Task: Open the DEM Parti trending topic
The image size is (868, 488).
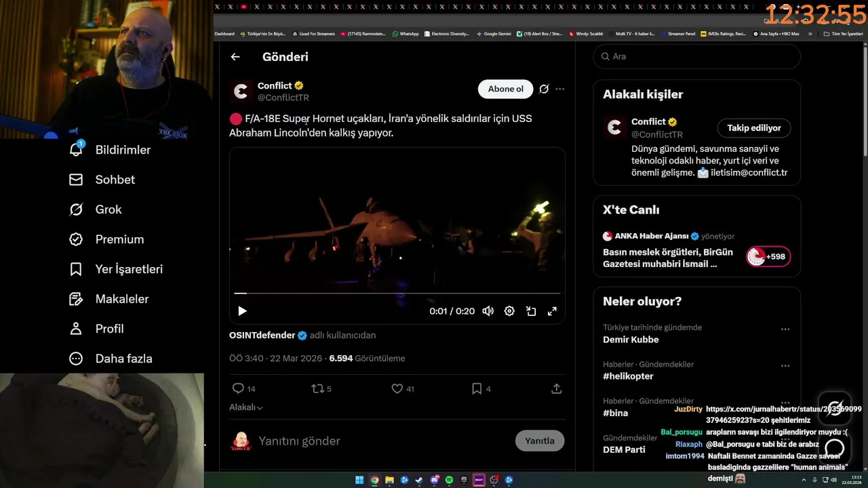Action: click(624, 449)
